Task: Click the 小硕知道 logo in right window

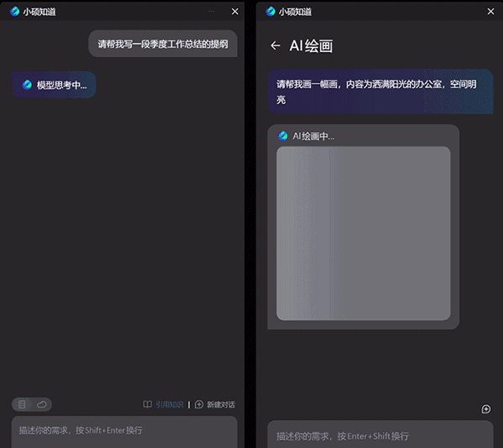Action: click(x=271, y=12)
